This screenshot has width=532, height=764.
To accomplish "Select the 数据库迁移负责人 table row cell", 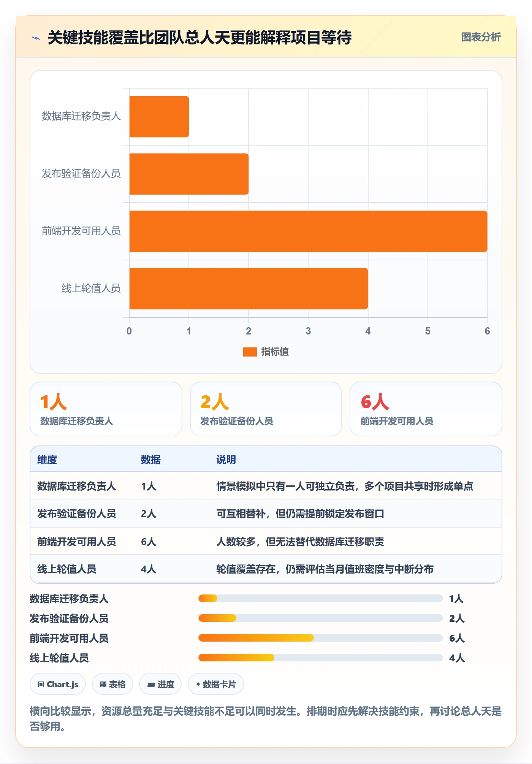I will [x=76, y=486].
